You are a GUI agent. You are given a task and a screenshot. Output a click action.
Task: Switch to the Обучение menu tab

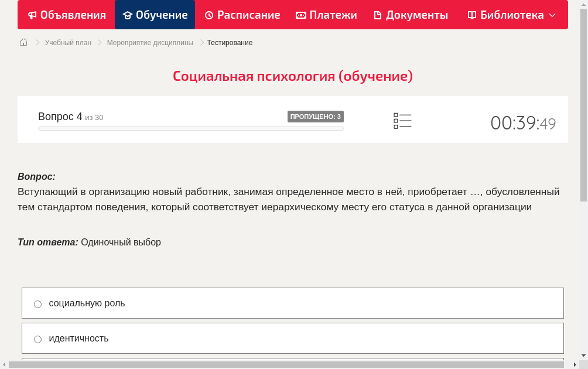[x=155, y=15]
